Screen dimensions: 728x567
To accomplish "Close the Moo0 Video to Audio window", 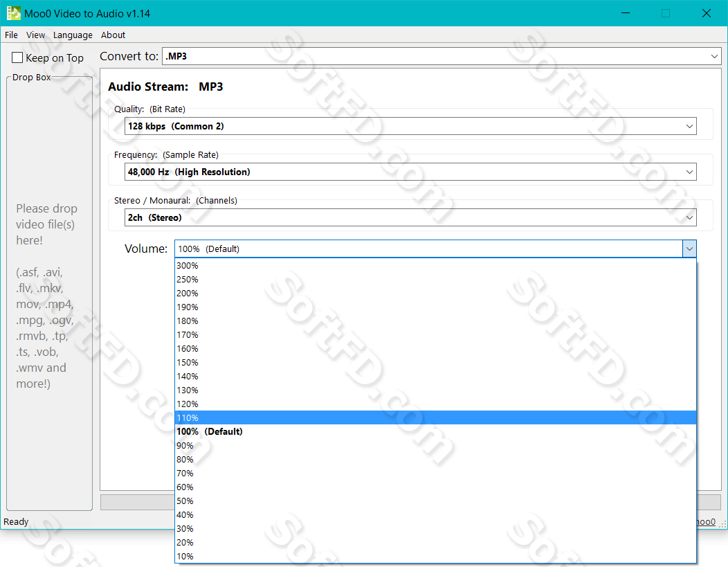I will coord(706,13).
